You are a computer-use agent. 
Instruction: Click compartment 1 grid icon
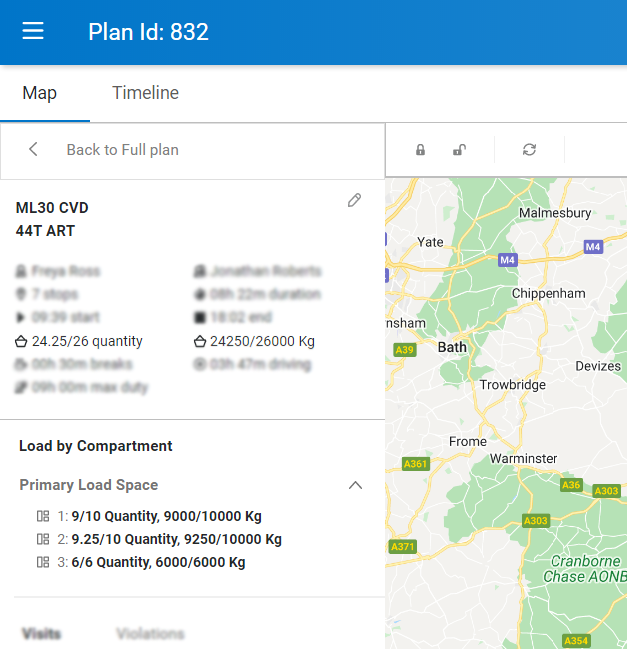pyautogui.click(x=42, y=516)
